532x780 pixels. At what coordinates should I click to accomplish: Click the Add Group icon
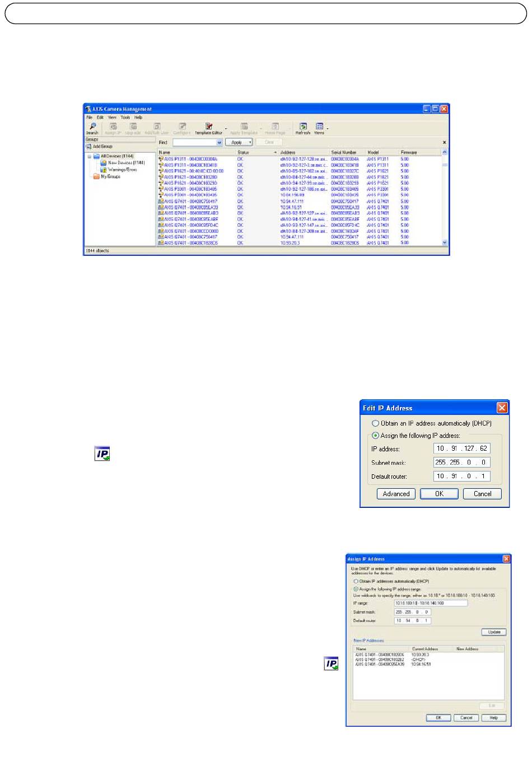click(x=88, y=147)
